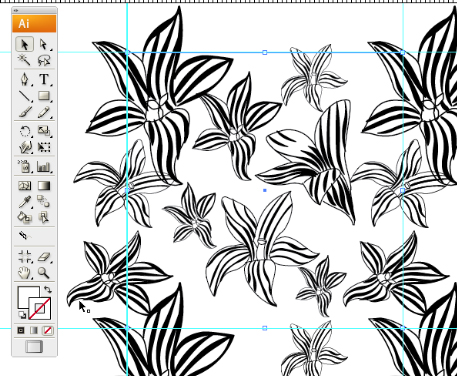This screenshot has height=376, width=457.
Task: Select the Pen tool
Action: (x=25, y=79)
